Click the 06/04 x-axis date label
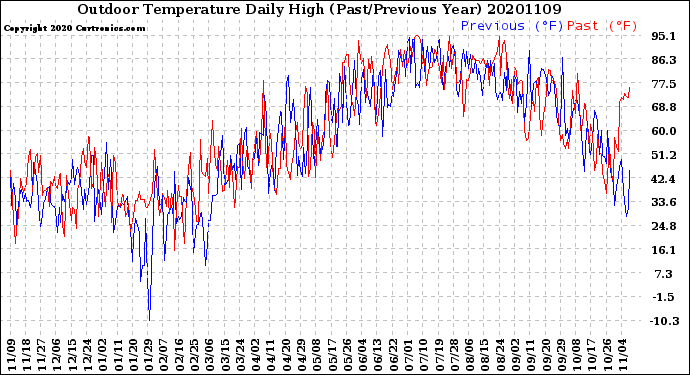The image size is (690, 375). [x=361, y=355]
